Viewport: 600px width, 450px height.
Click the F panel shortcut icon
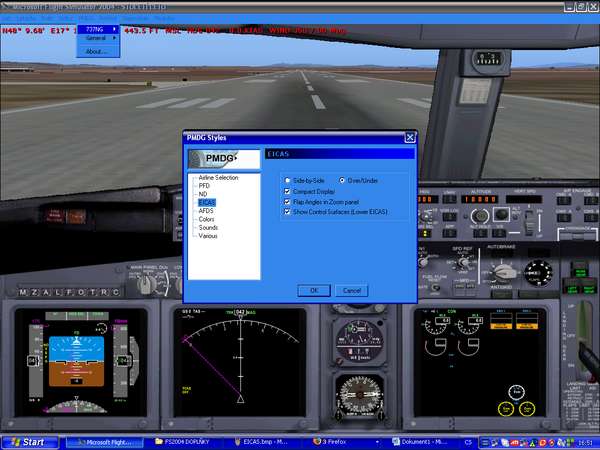(x=69, y=292)
